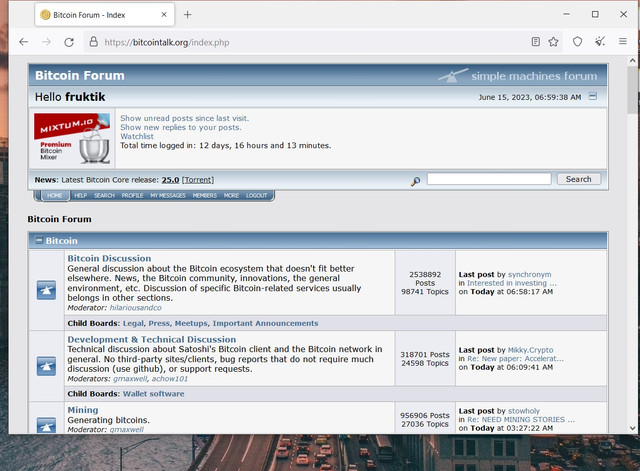Open a new tab with plus button
The height and width of the screenshot is (471, 640).
point(187,15)
